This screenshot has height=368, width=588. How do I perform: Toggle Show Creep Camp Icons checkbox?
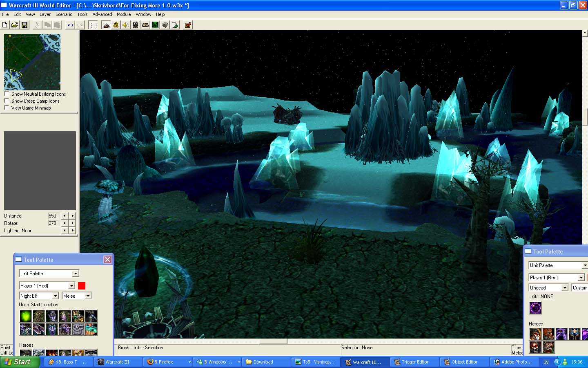(x=7, y=101)
